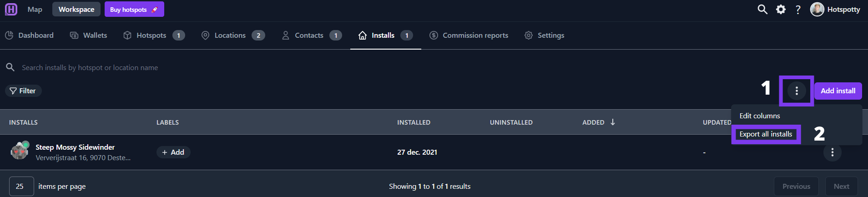Choose Edit columns from the menu

point(760,116)
